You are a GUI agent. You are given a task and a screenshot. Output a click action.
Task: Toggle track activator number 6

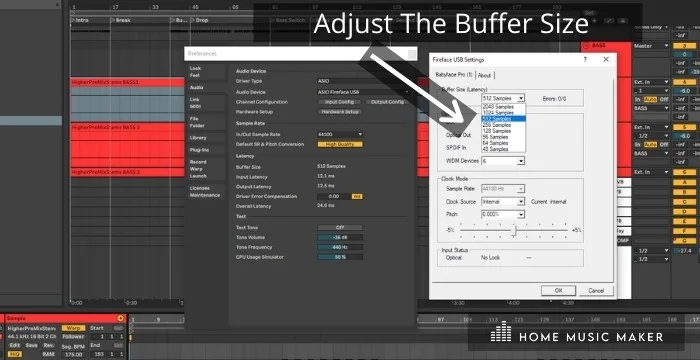pos(684,172)
